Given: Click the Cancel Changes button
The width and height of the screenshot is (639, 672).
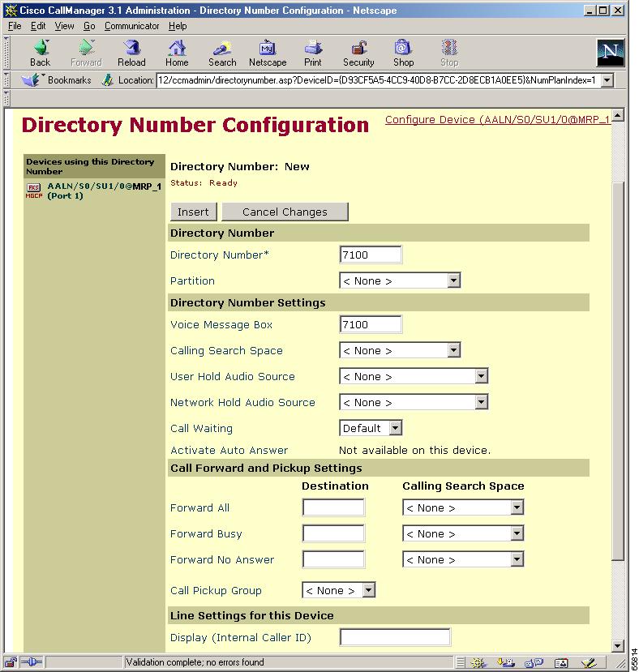Looking at the screenshot, I should (285, 212).
